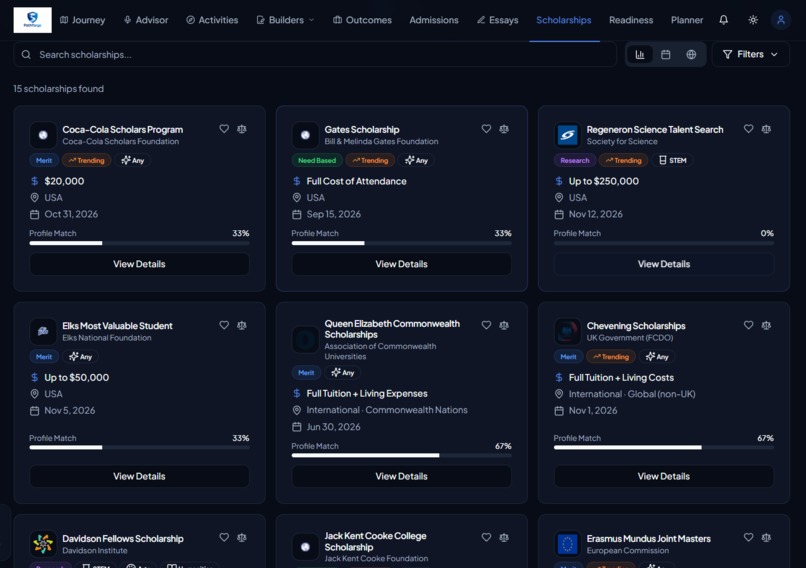
Task: Favorite Coca-Cola Scholars Program
Action: tap(224, 129)
